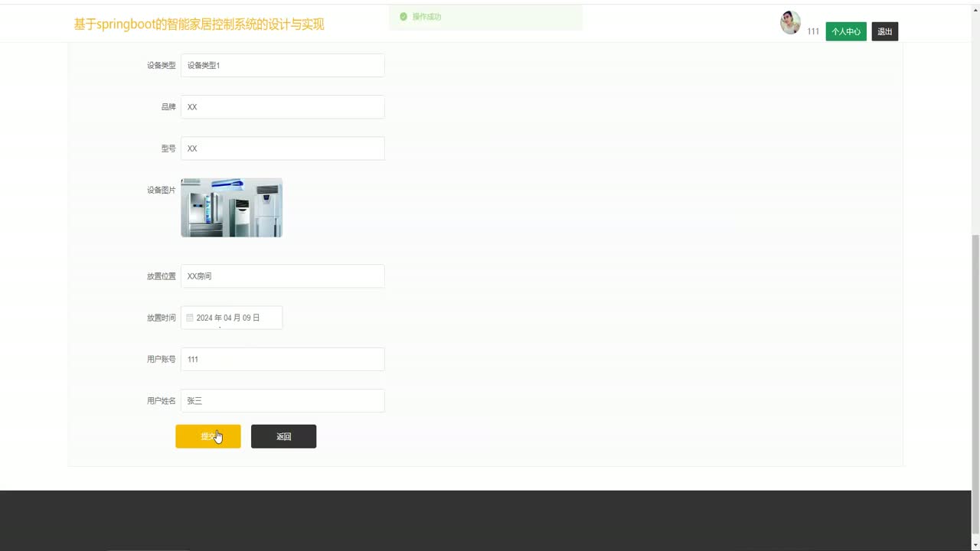Click the 设备图片 appliance thumbnail
This screenshot has height=551, width=980.
point(231,207)
